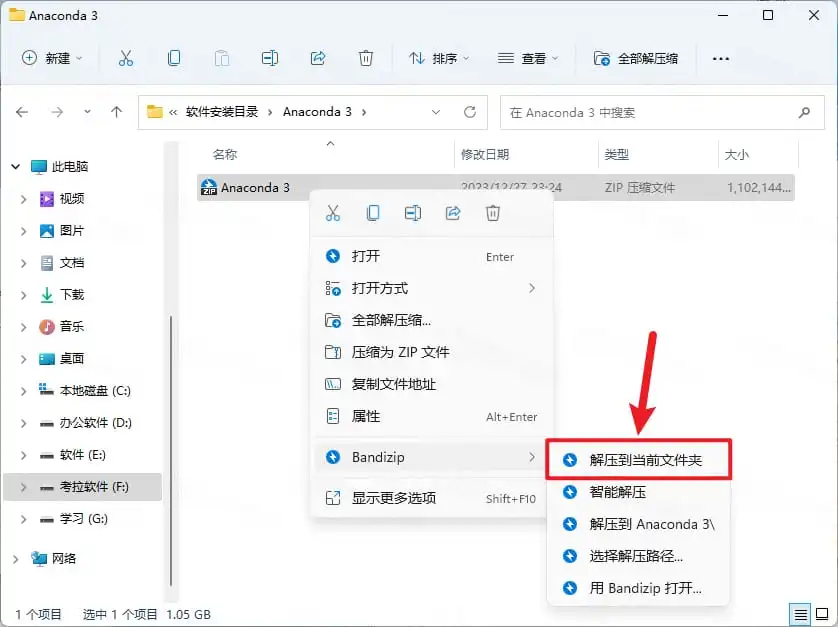Open the three-dot more options button
The image size is (838, 627).
[x=720, y=58]
